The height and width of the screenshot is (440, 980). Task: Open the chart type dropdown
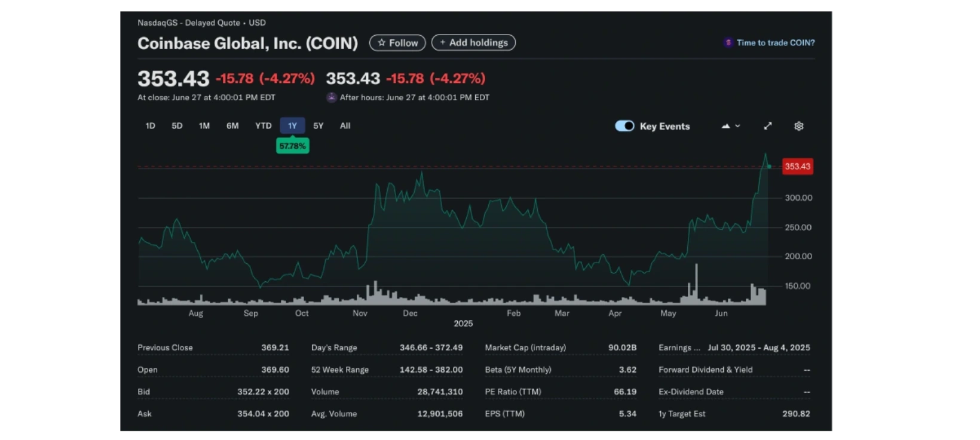pos(731,126)
